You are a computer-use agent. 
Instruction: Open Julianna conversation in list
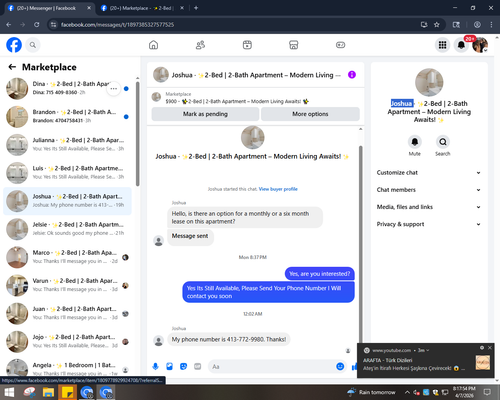click(67, 145)
